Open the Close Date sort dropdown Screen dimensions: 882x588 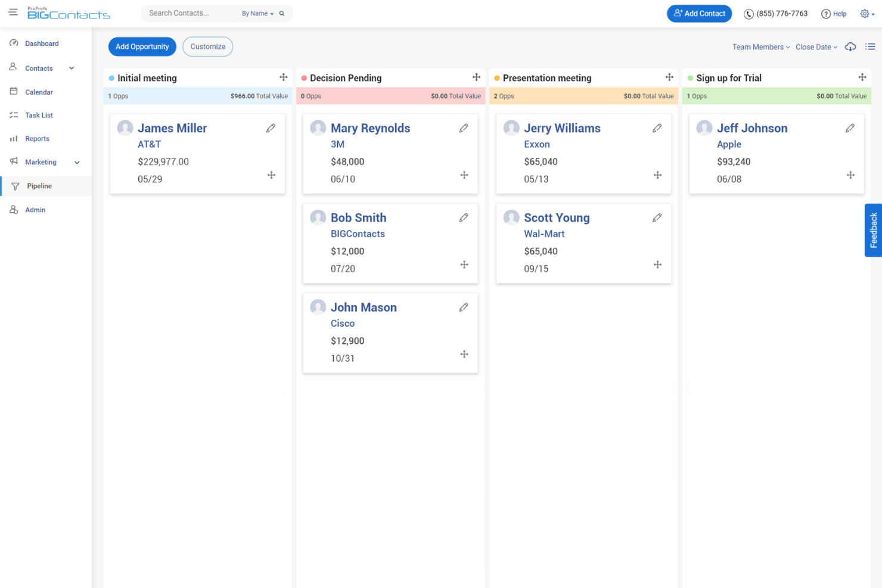(x=816, y=47)
